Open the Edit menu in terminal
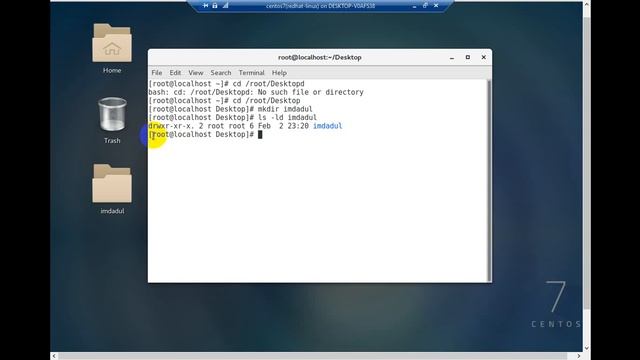The width and height of the screenshot is (640, 360). coord(175,73)
